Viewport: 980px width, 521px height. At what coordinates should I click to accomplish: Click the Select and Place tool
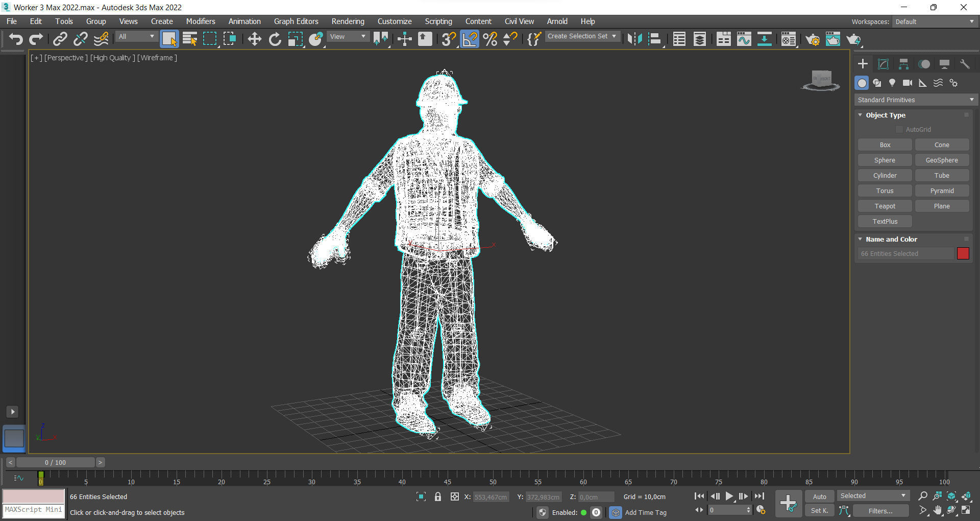pyautogui.click(x=315, y=39)
